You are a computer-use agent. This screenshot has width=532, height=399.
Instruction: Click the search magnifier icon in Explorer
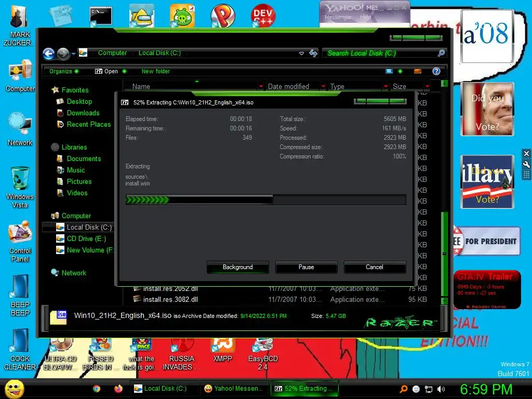click(x=441, y=53)
